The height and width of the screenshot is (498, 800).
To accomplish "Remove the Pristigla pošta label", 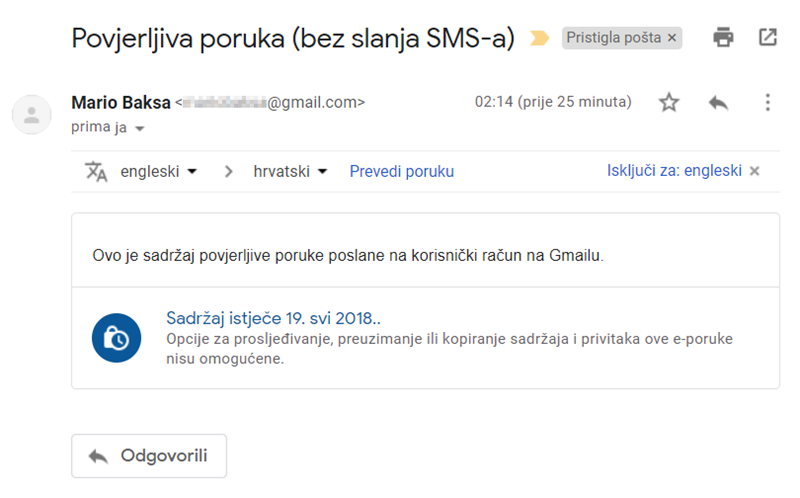I will coord(672,38).
